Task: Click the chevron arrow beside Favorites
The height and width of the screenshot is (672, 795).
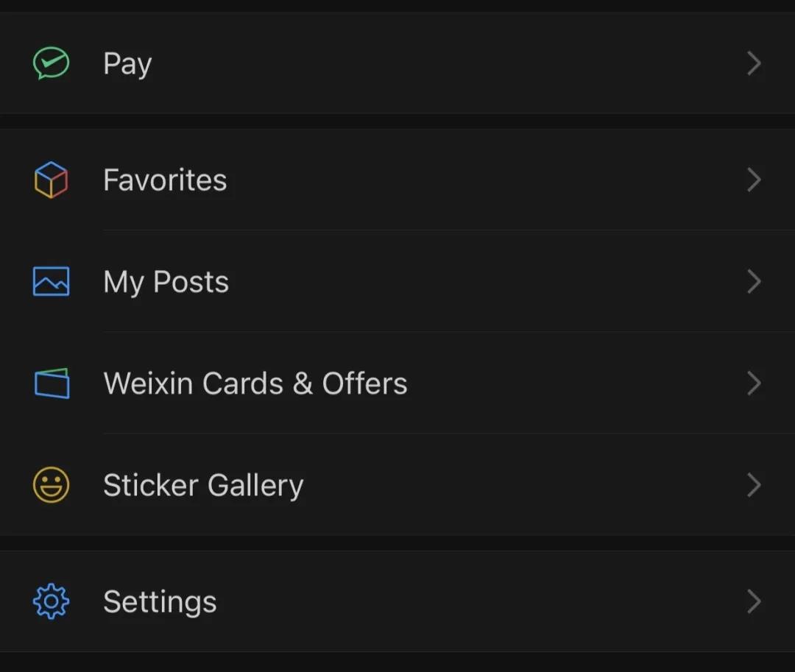Action: coord(754,180)
